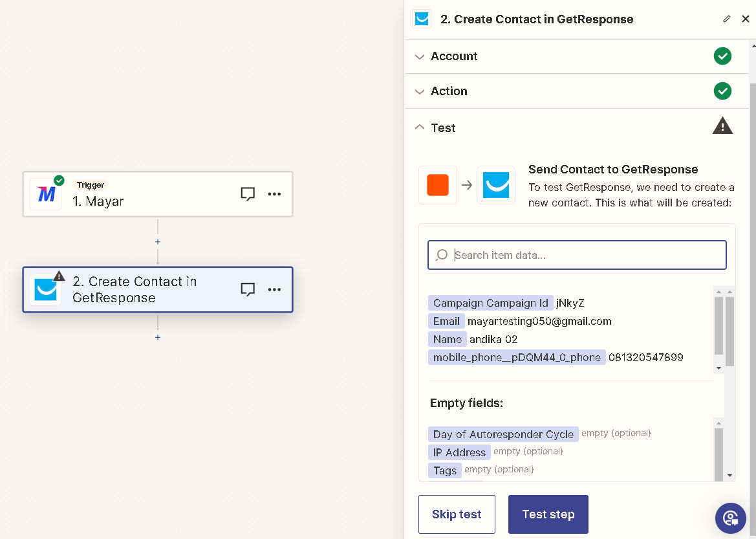Click the GetResponse logo on step 2 card
This screenshot has height=539, width=756.
pyautogui.click(x=46, y=289)
